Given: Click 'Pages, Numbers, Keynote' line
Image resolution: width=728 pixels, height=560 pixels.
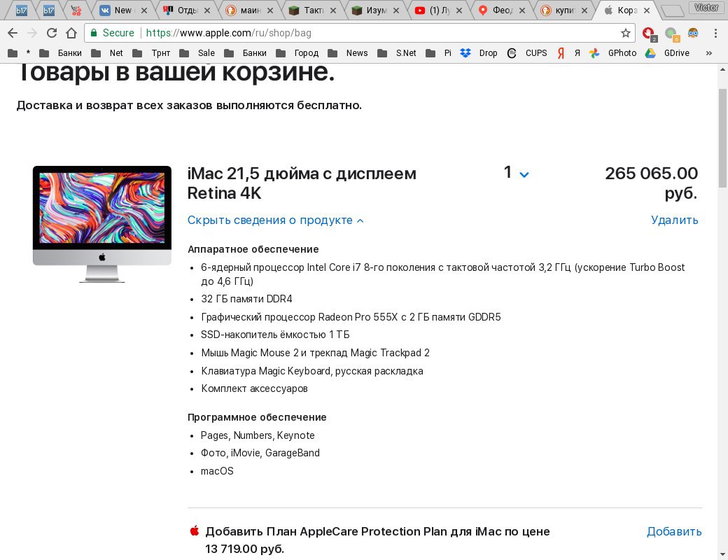Looking at the screenshot, I should (x=258, y=435).
